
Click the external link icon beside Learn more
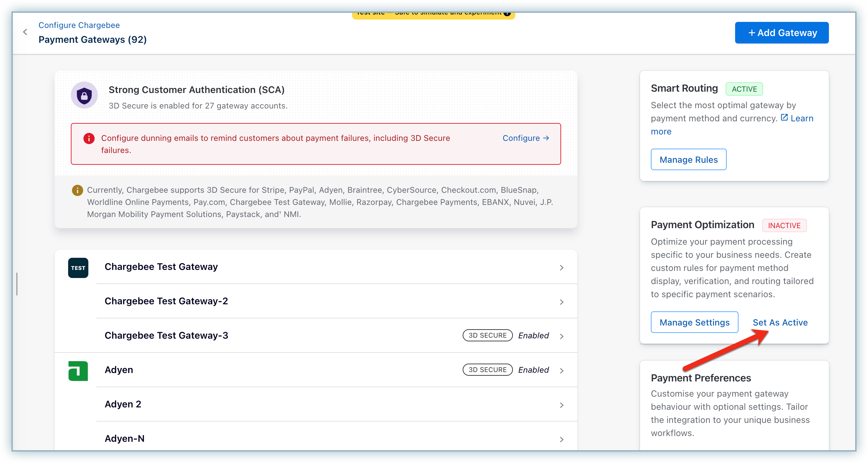784,118
